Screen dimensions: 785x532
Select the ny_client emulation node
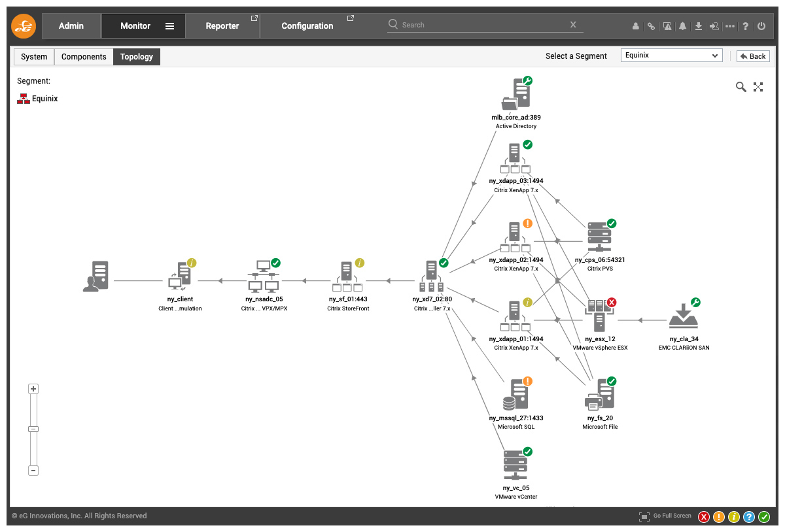pyautogui.click(x=180, y=276)
